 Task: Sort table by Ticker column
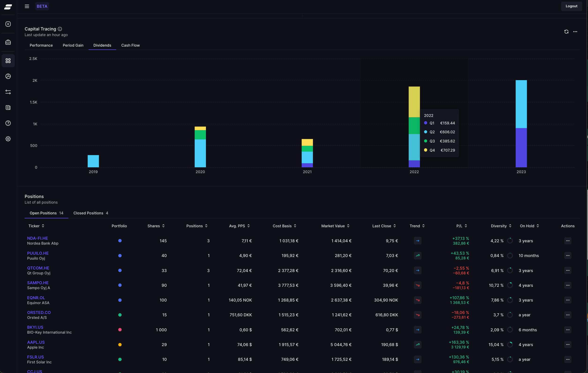pyautogui.click(x=36, y=226)
